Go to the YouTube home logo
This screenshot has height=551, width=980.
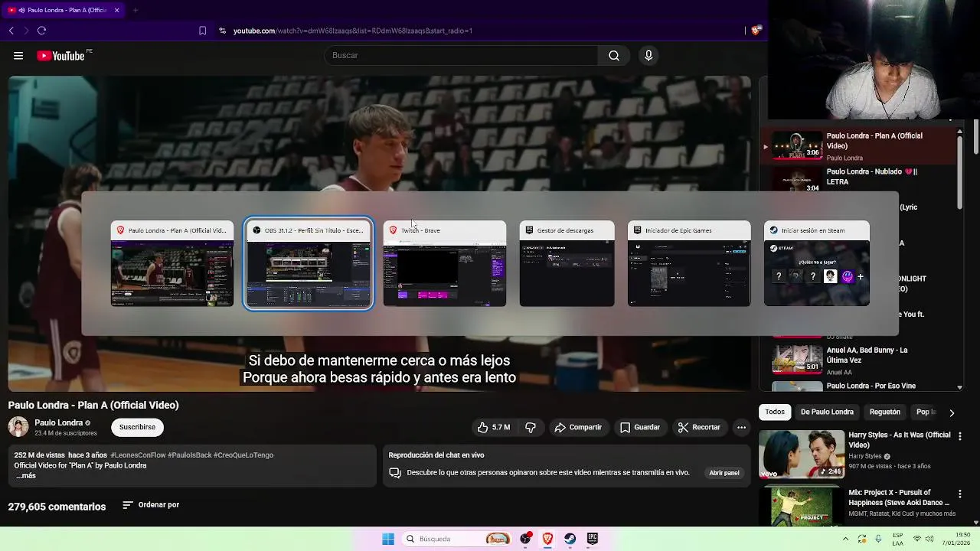click(x=61, y=56)
